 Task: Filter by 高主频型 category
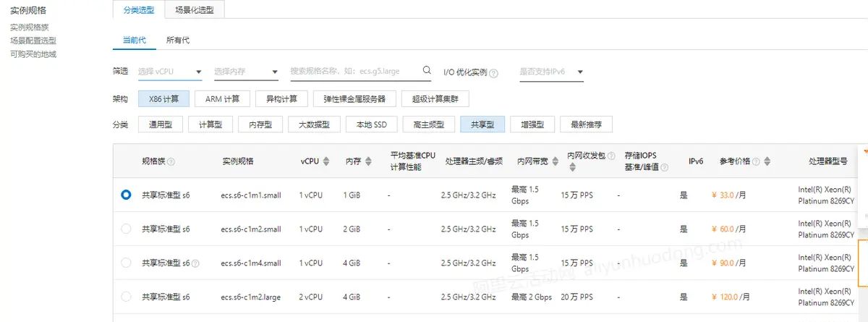pos(428,124)
